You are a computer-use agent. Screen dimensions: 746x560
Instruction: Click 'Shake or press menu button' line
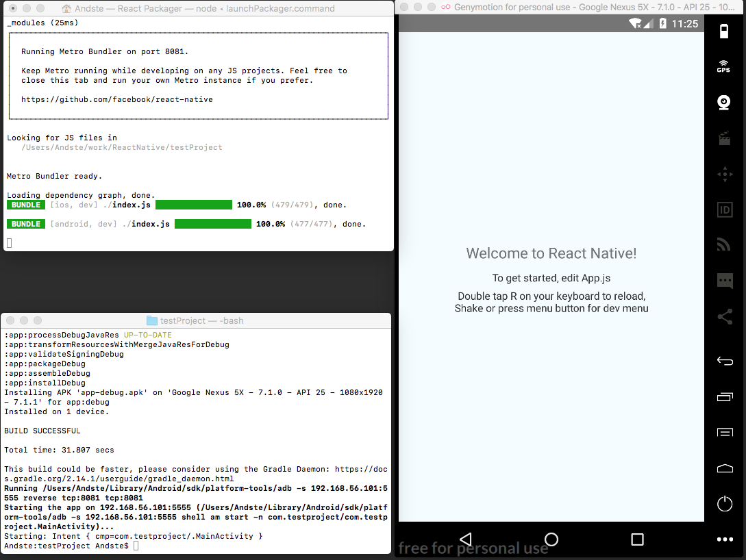[x=551, y=309]
